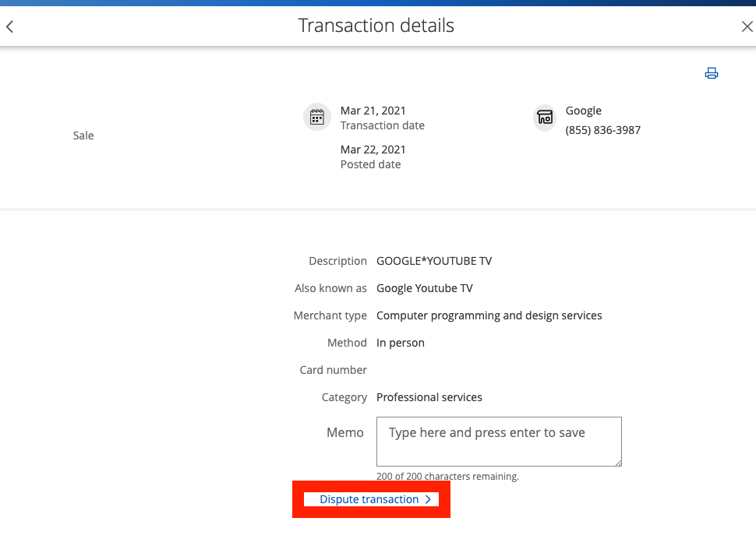Click the 'Category' field label

[344, 397]
